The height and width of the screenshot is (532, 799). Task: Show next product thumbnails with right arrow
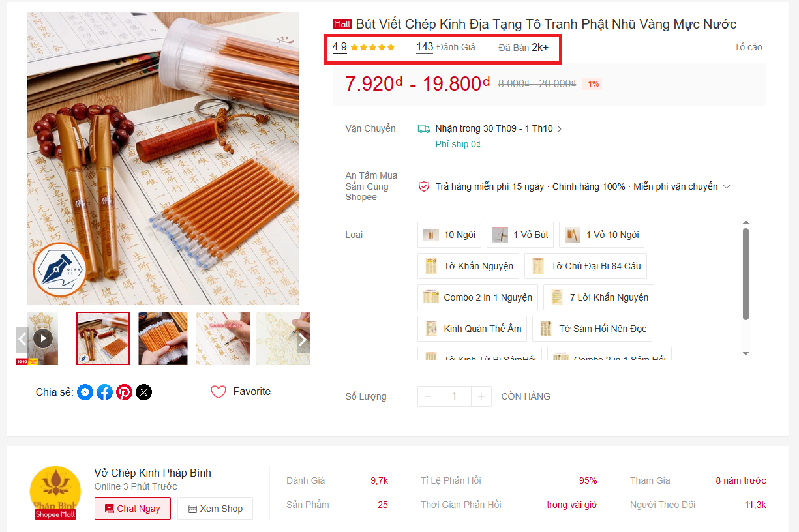(x=303, y=339)
